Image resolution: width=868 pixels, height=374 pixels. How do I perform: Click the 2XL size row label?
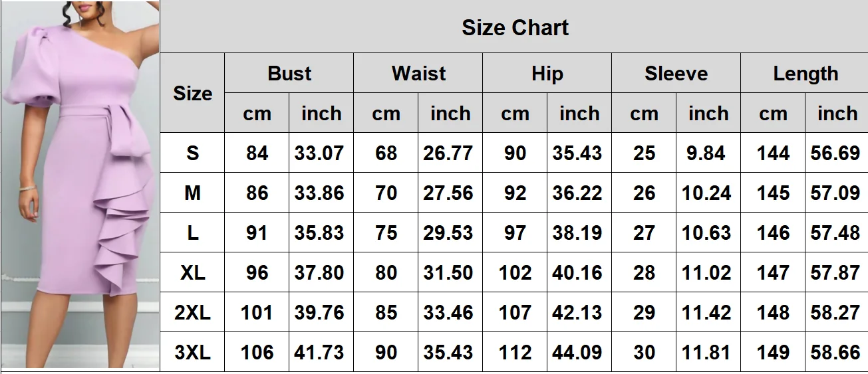pos(192,312)
